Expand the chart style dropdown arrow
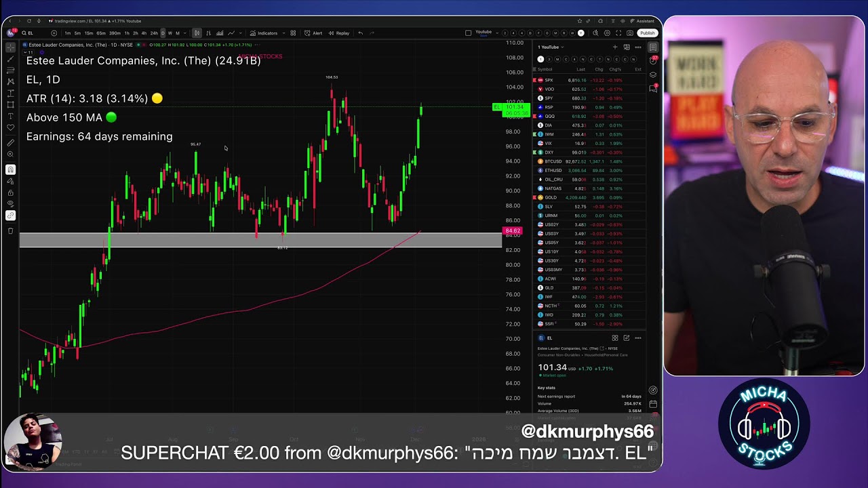The width and height of the screenshot is (868, 488). [240, 33]
